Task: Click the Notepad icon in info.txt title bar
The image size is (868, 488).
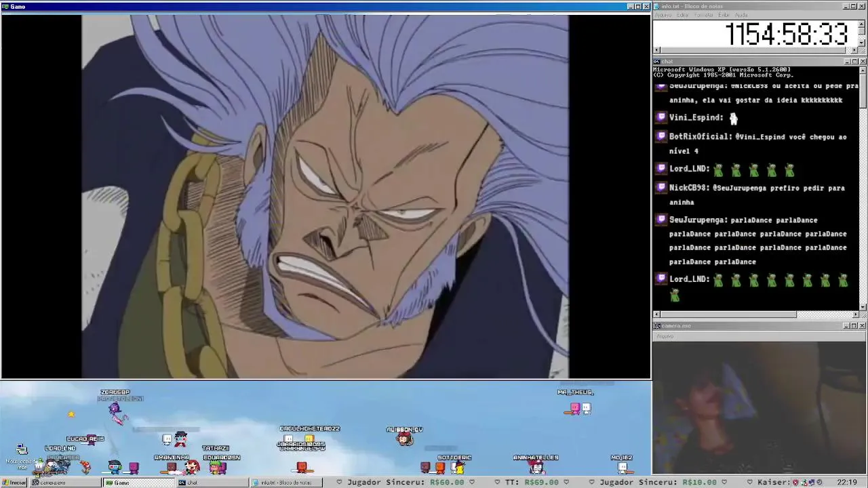Action: pos(656,6)
